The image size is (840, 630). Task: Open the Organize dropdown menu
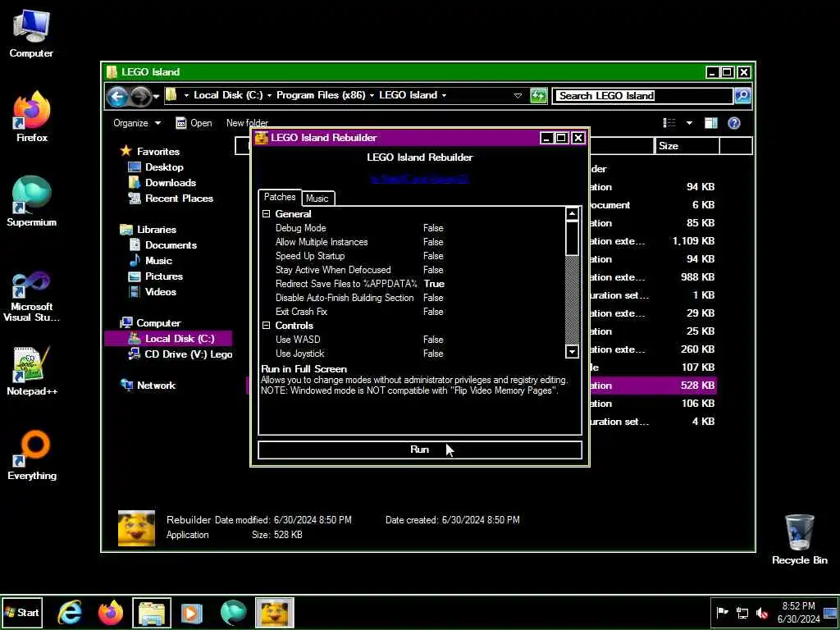(x=137, y=123)
